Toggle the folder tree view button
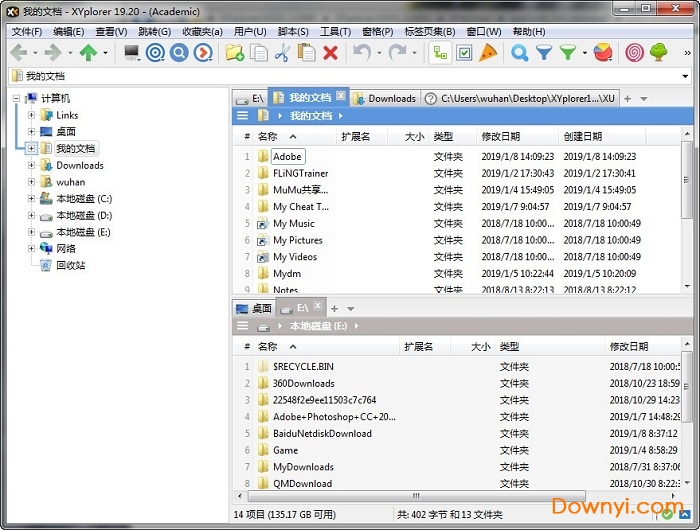This screenshot has width=700, height=530. (x=440, y=53)
